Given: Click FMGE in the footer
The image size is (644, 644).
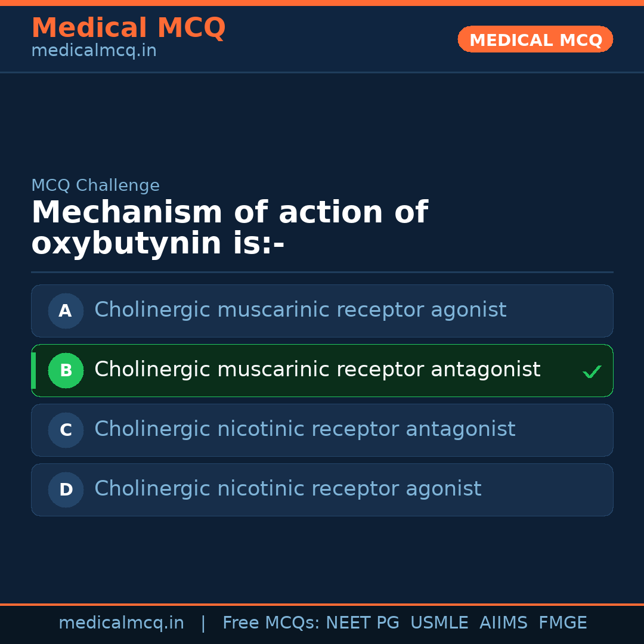Looking at the screenshot, I should (x=562, y=623).
